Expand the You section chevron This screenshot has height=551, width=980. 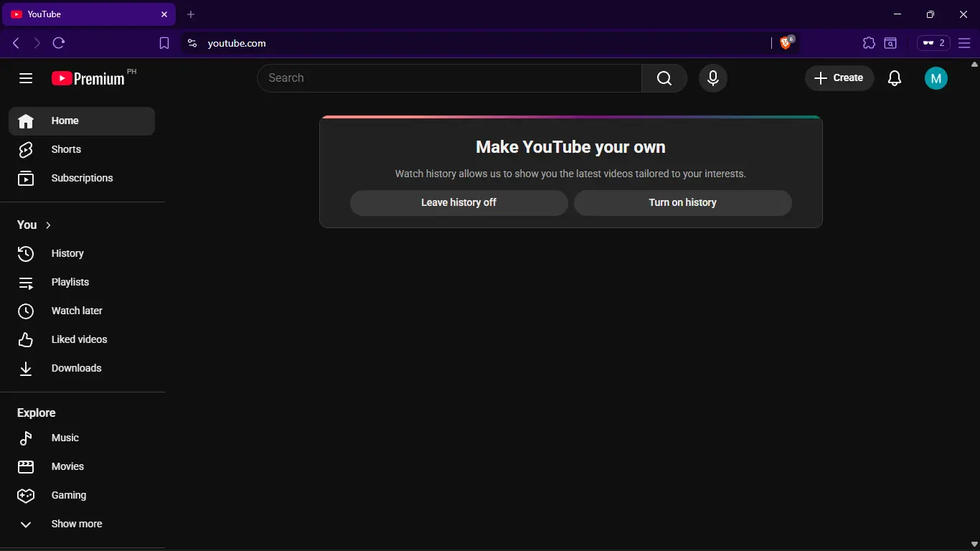coord(48,225)
